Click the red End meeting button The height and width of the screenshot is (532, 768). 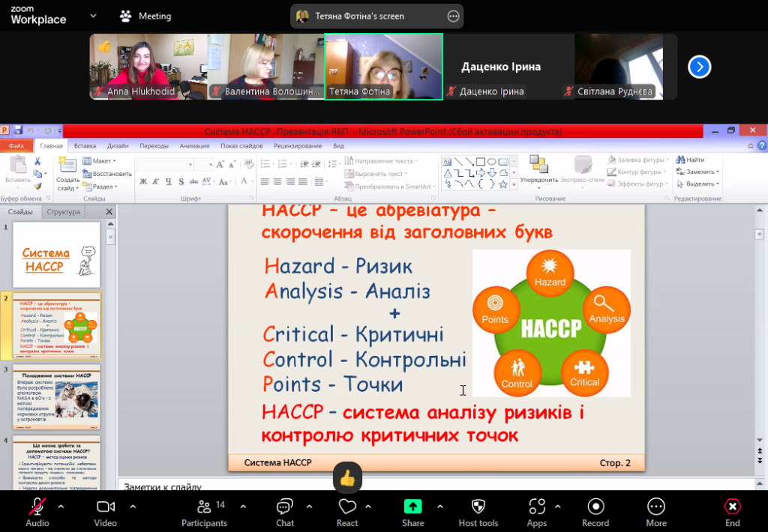732,511
